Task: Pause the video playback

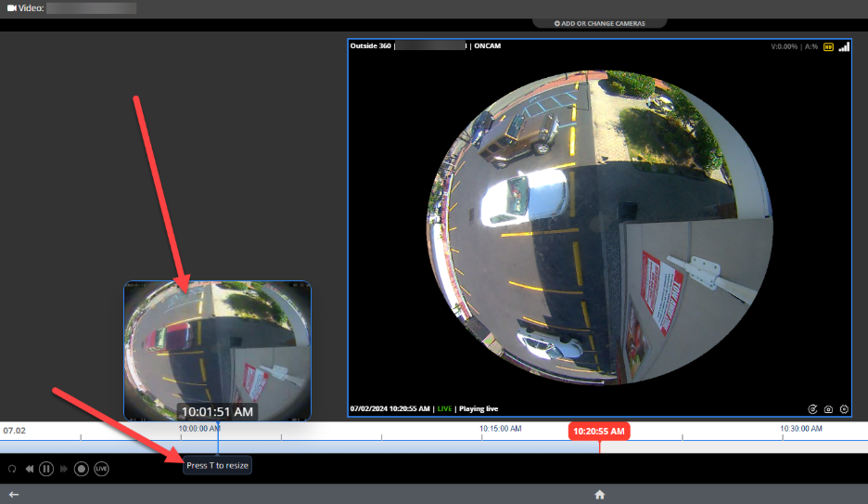Action: (45, 469)
